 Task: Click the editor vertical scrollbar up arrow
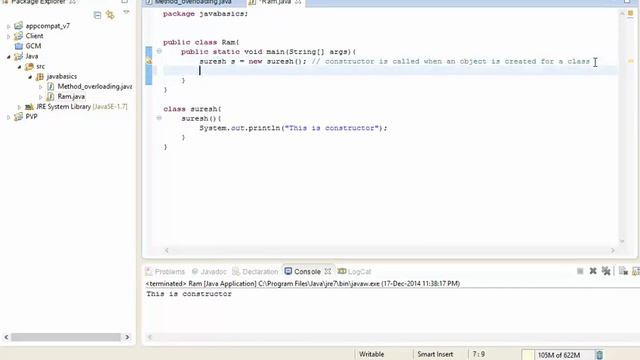pos(622,13)
